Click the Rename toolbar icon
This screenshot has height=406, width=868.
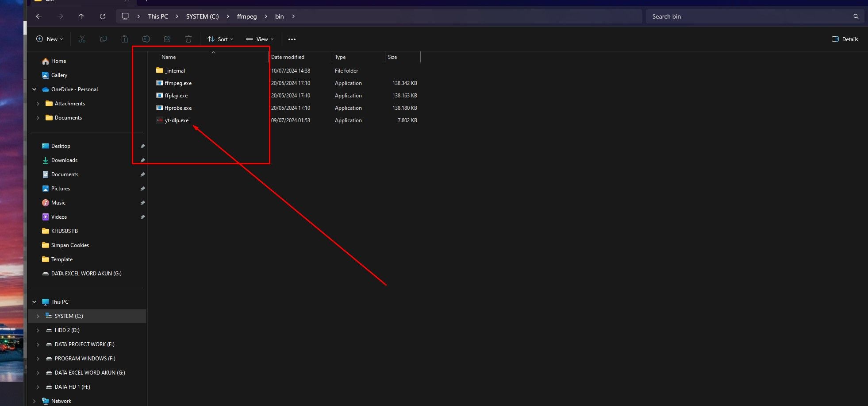pyautogui.click(x=146, y=39)
